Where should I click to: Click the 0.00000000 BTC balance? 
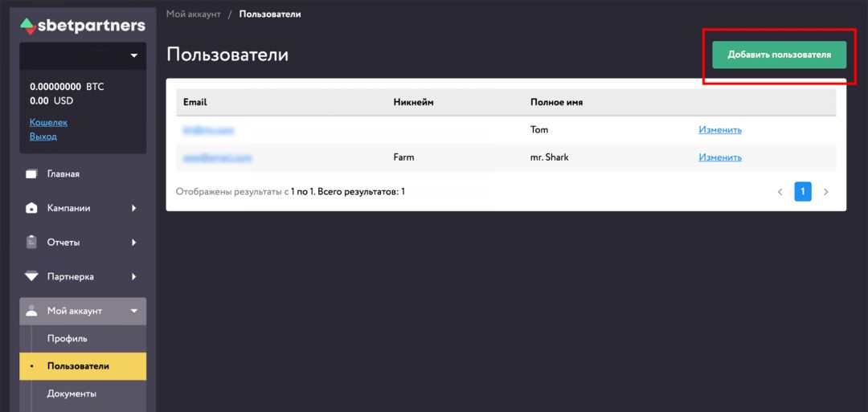click(67, 87)
